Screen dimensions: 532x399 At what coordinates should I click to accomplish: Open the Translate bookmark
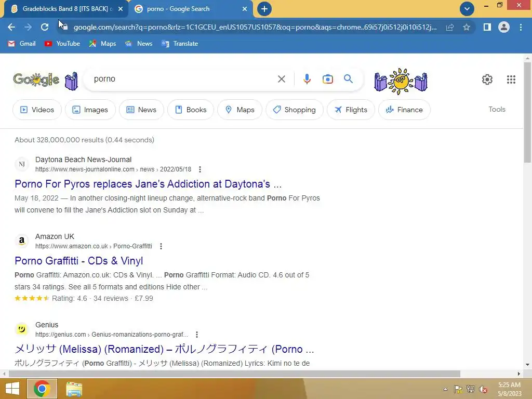[180, 44]
